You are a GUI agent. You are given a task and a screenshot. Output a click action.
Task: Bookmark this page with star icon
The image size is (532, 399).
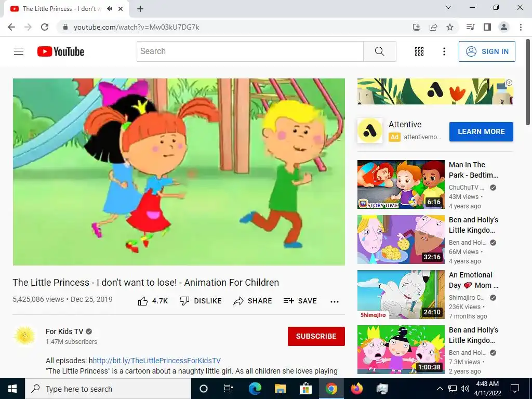[450, 27]
